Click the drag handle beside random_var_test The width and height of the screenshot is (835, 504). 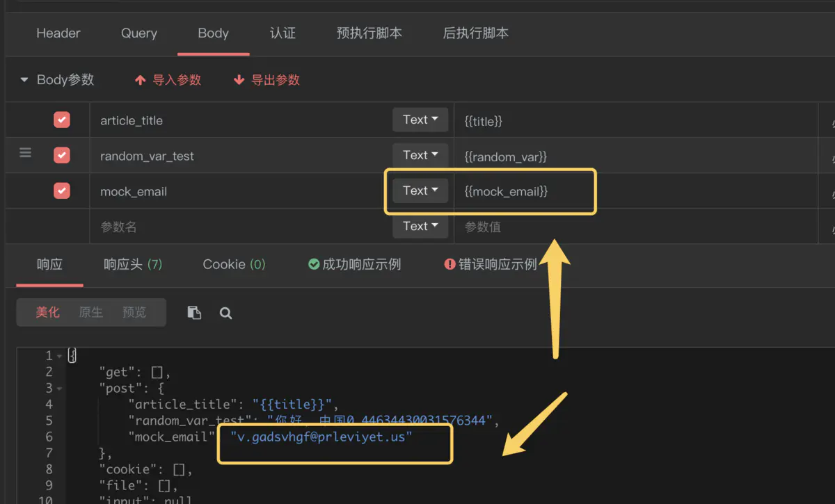pyautogui.click(x=25, y=153)
